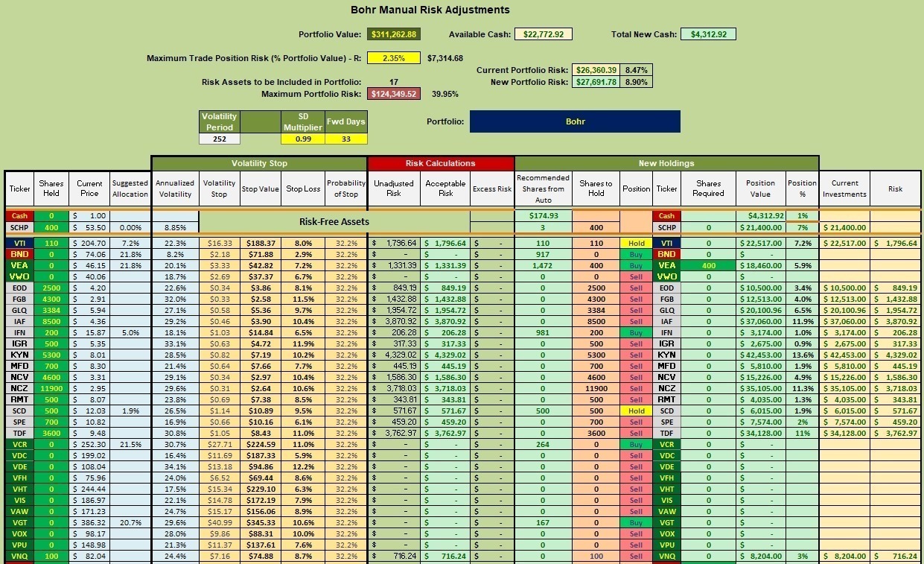Screen dimensions: 924x564
Task: Click the TDF unadjusted risk 3,762.97
Action: [x=393, y=433]
